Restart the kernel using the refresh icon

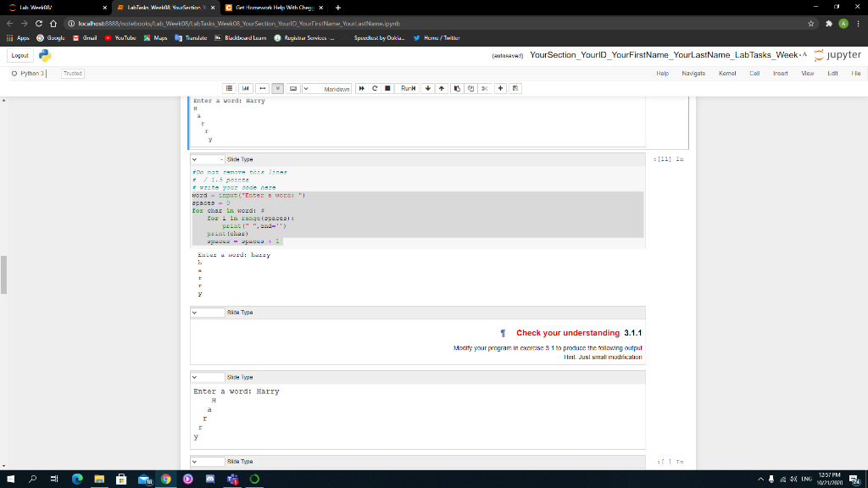pyautogui.click(x=375, y=88)
